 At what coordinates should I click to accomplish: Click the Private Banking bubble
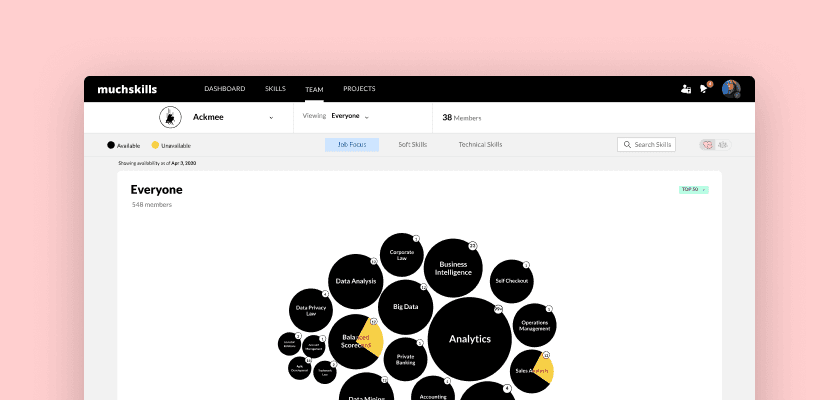tap(406, 359)
